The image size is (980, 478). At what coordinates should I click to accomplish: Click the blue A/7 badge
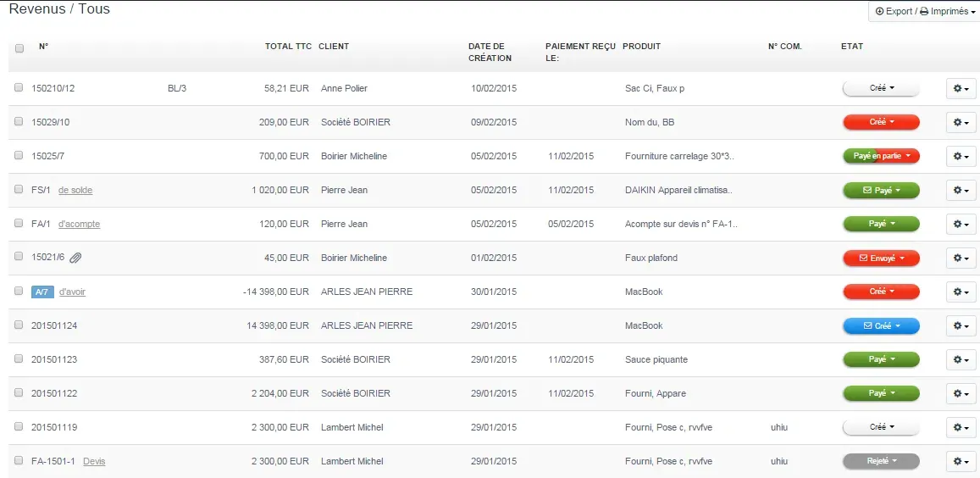pos(42,292)
